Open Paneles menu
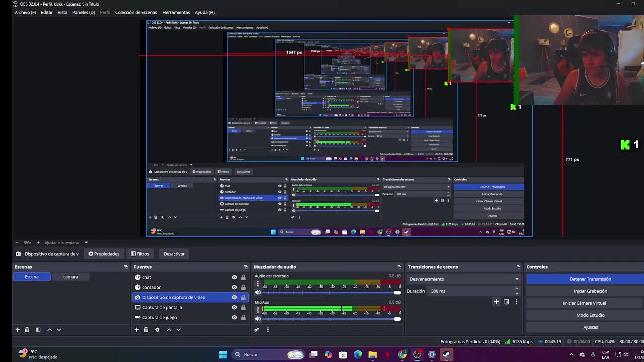Image resolution: width=644 pixels, height=362 pixels. (84, 12)
